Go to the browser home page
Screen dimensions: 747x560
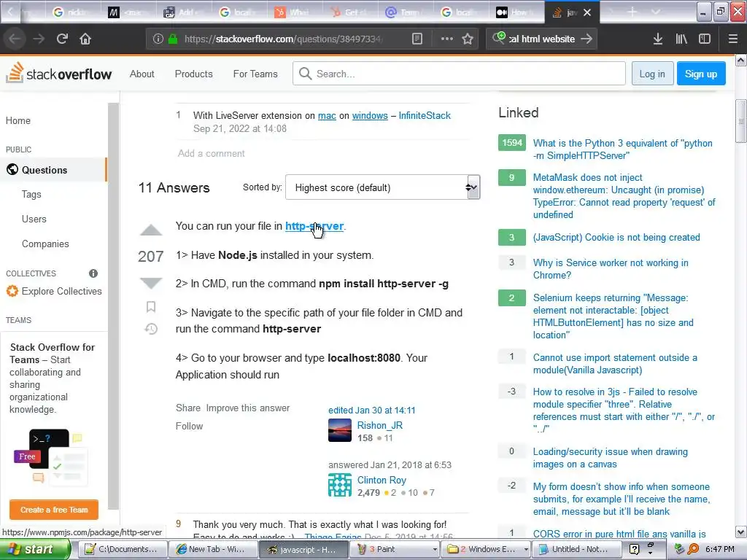[85, 39]
